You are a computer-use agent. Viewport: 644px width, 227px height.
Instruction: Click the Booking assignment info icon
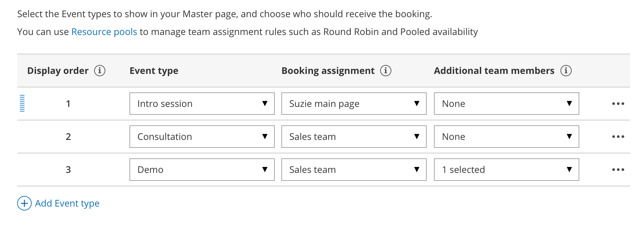pos(385,71)
